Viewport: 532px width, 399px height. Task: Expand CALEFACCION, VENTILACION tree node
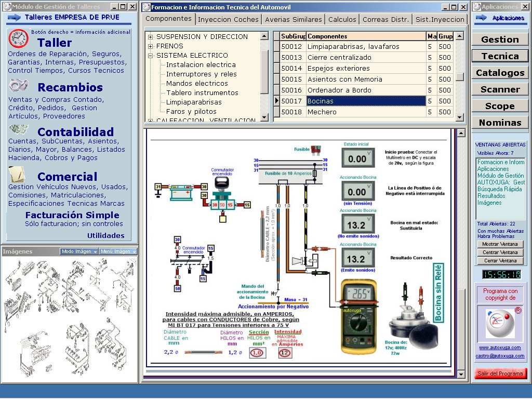(150, 121)
